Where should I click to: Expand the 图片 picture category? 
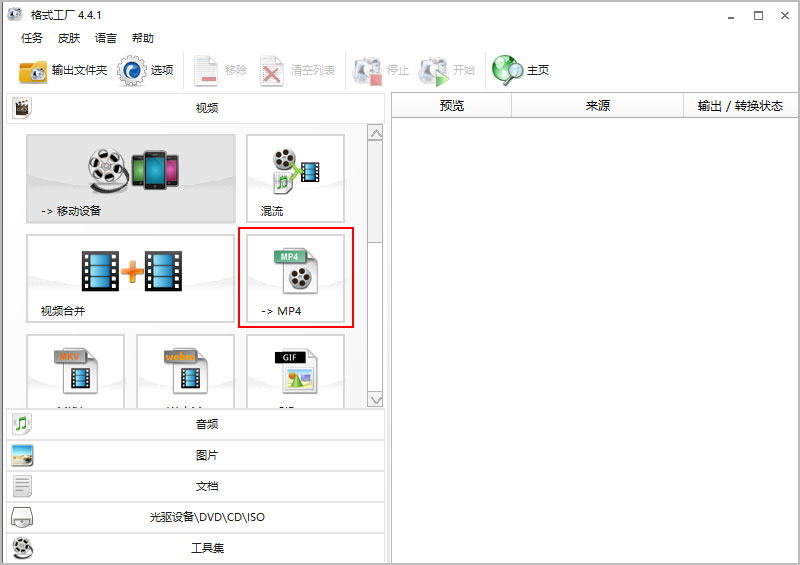(x=195, y=455)
